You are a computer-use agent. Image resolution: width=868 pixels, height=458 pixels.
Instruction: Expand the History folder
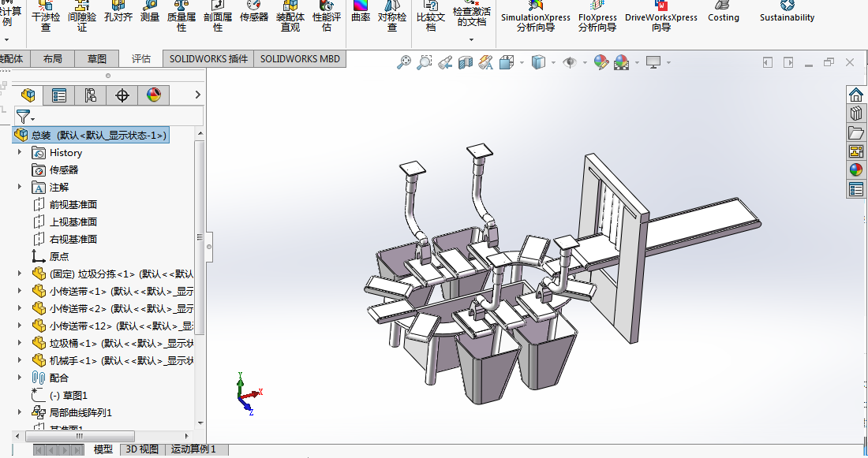pos(20,152)
